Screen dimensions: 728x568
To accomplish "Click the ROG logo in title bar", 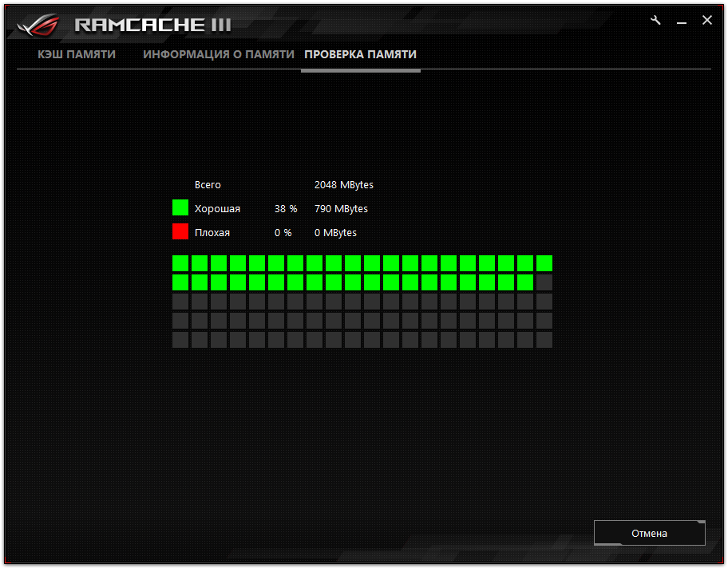I will [x=39, y=25].
